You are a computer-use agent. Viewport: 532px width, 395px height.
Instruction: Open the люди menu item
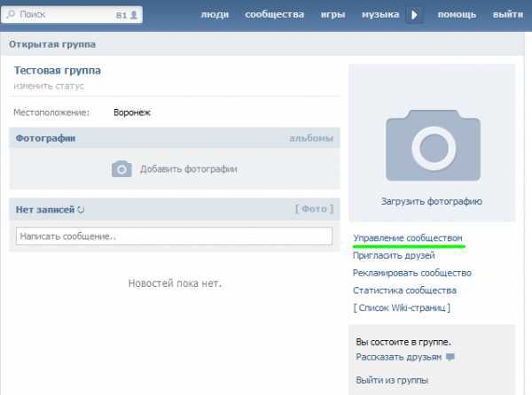coord(215,14)
